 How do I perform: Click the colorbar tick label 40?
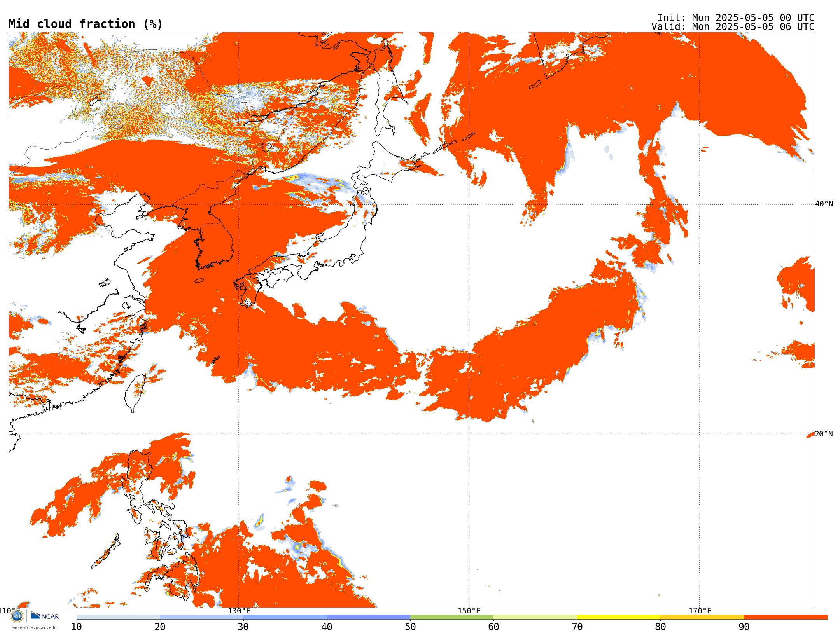pyautogui.click(x=327, y=627)
